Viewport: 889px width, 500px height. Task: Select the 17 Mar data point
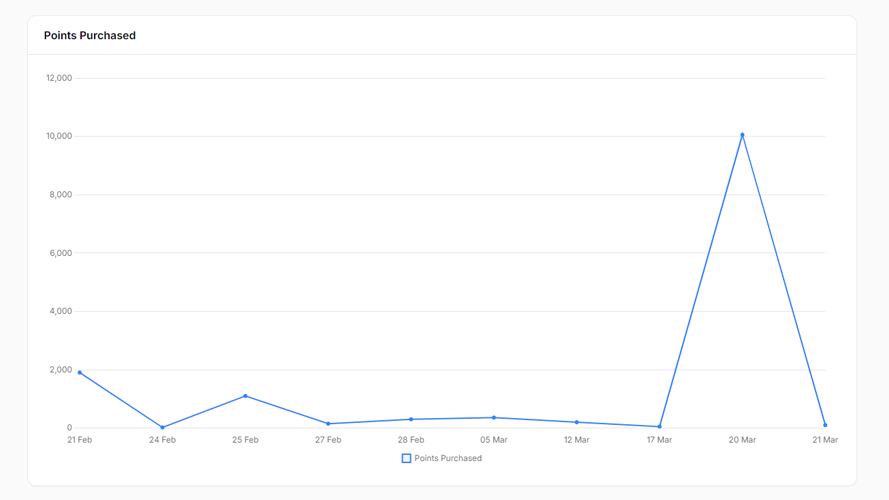click(x=659, y=426)
